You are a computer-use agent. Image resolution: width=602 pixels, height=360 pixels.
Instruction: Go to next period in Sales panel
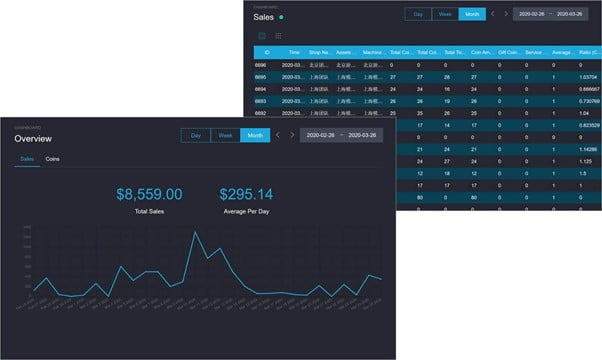coord(506,14)
